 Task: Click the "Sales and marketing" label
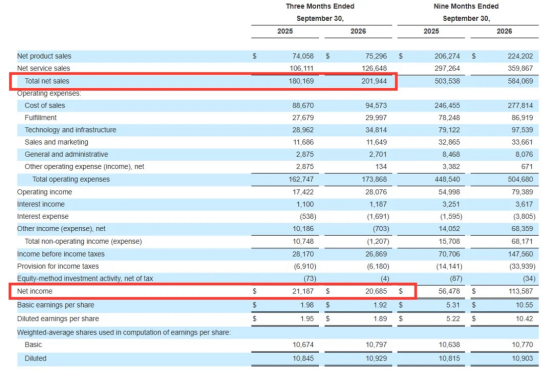[x=56, y=142]
